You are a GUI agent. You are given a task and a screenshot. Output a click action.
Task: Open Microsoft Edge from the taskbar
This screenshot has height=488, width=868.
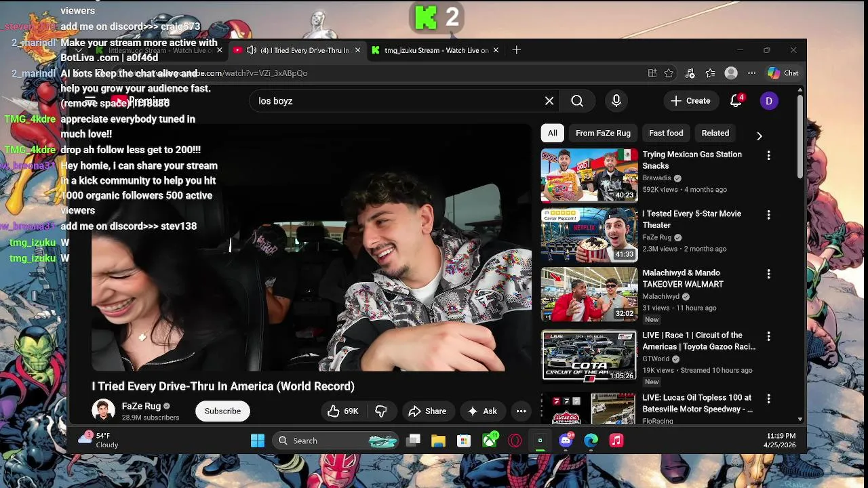(591, 441)
